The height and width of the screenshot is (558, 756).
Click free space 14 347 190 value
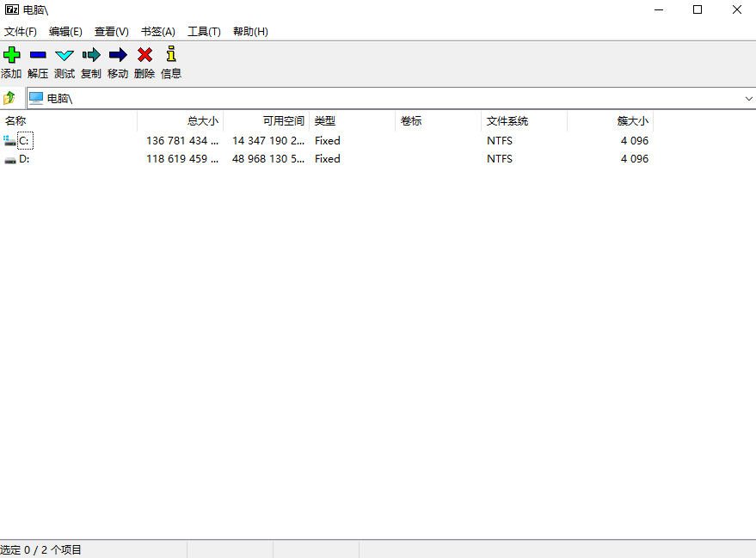[268, 141]
